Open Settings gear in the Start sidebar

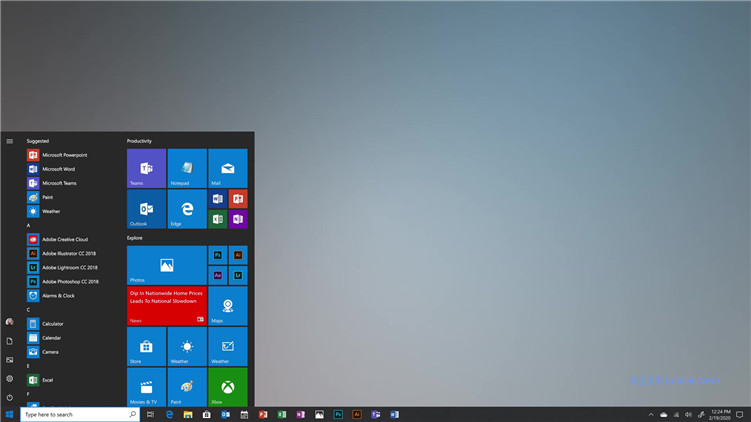(10, 378)
